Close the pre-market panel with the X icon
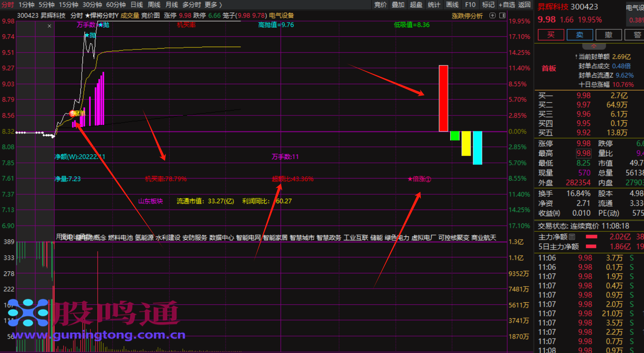The height and width of the screenshot is (353, 644). (x=50, y=26)
